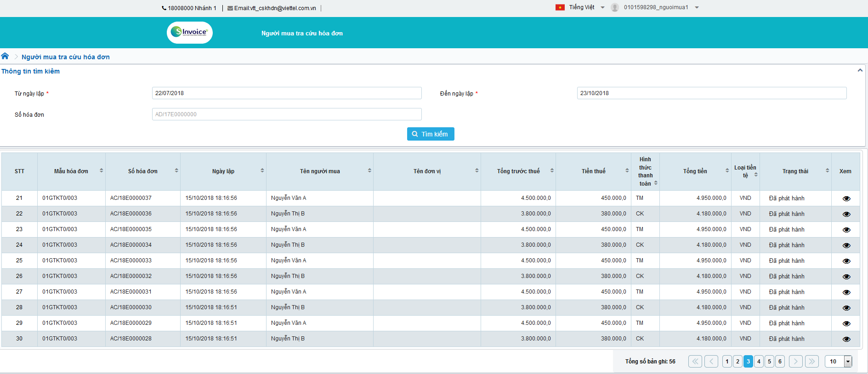Open eye icon for row 30
Image resolution: width=868 pixels, height=374 pixels.
pos(846,339)
